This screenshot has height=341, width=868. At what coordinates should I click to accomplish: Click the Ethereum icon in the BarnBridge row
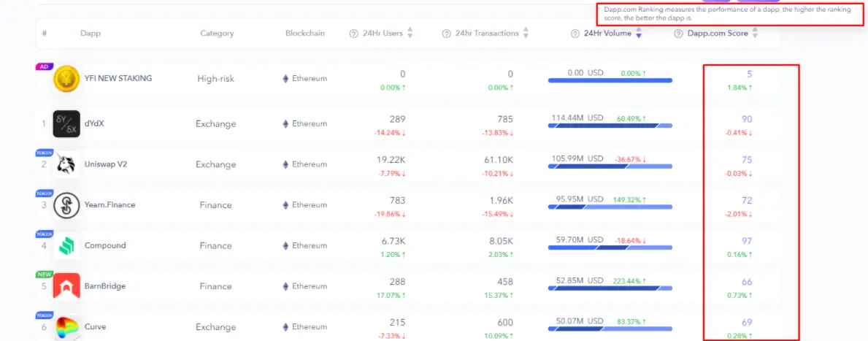click(x=285, y=286)
